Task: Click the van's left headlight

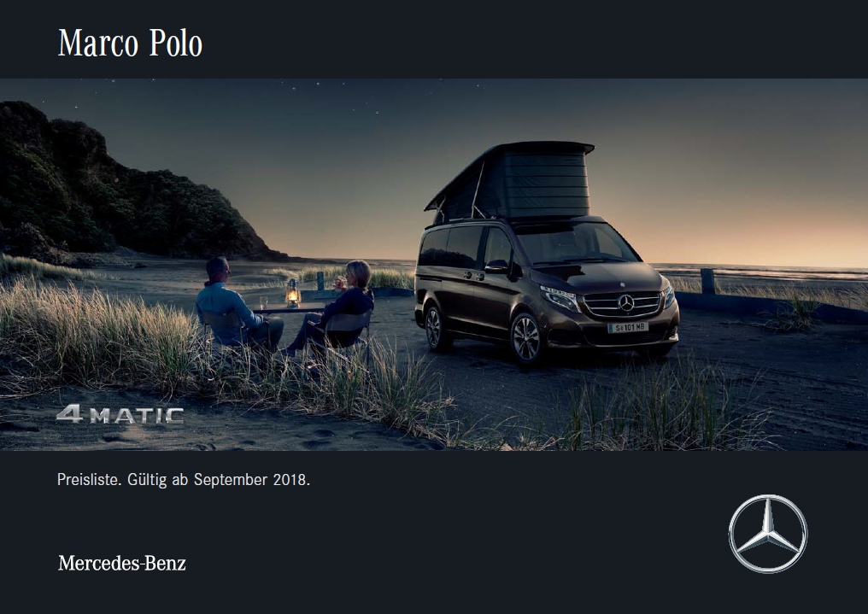Action: pyautogui.click(x=560, y=297)
